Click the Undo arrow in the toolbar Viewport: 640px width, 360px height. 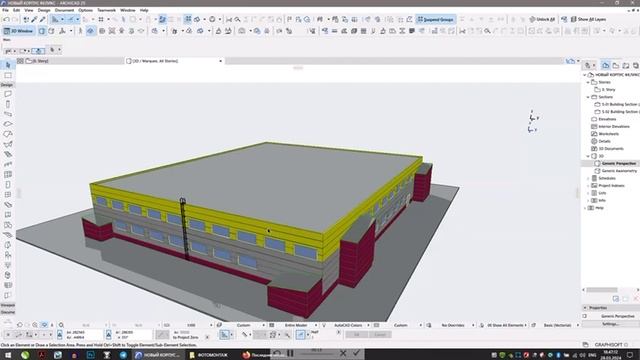point(7,19)
